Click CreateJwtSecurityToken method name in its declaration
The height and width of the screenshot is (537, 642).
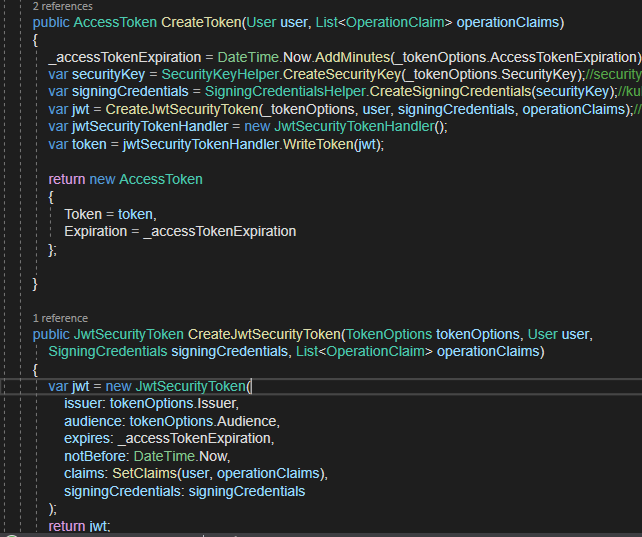point(264,334)
